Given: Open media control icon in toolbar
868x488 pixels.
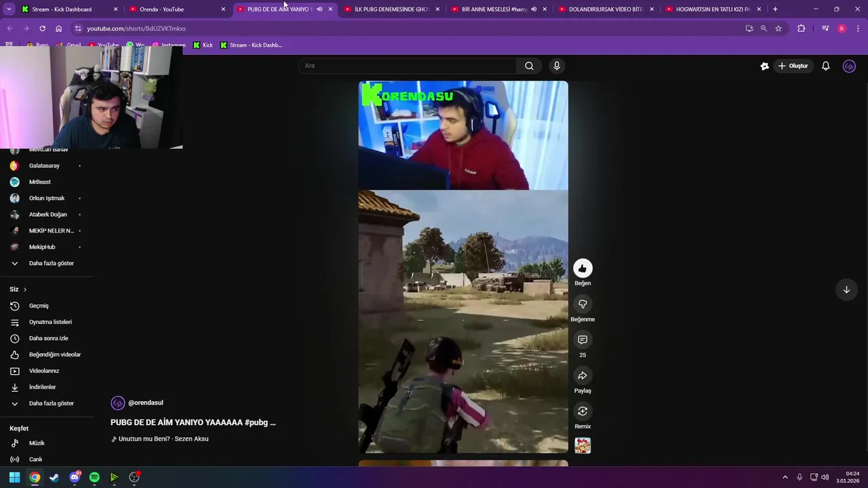Looking at the screenshot, I should 825,28.
